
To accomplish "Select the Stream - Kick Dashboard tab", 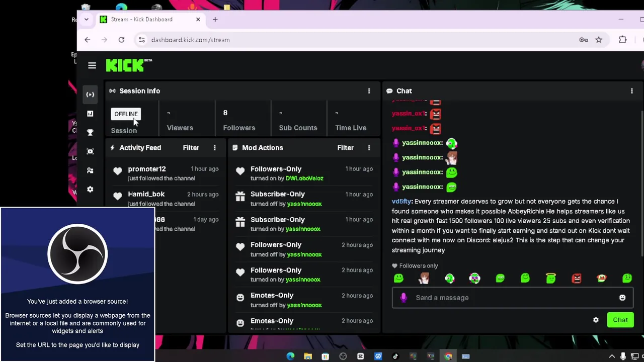I will coord(150,20).
